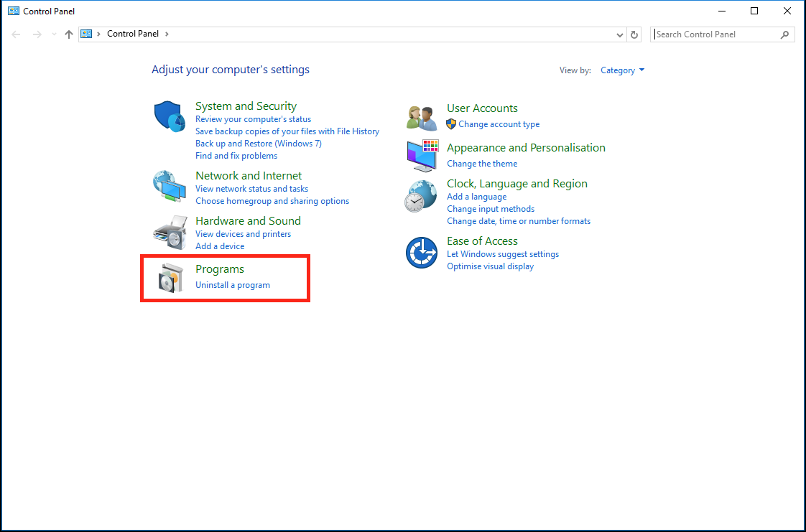The height and width of the screenshot is (532, 806).
Task: Open the Ease of Access heading
Action: [482, 241]
